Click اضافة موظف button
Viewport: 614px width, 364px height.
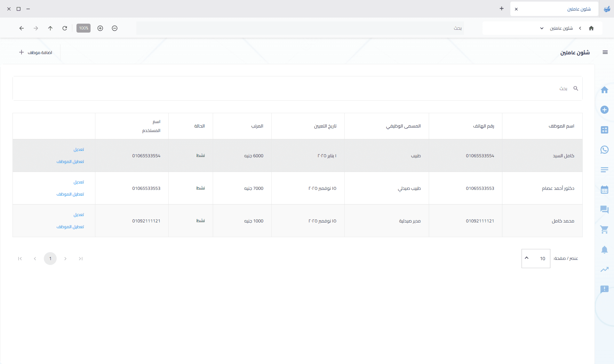[x=36, y=52]
